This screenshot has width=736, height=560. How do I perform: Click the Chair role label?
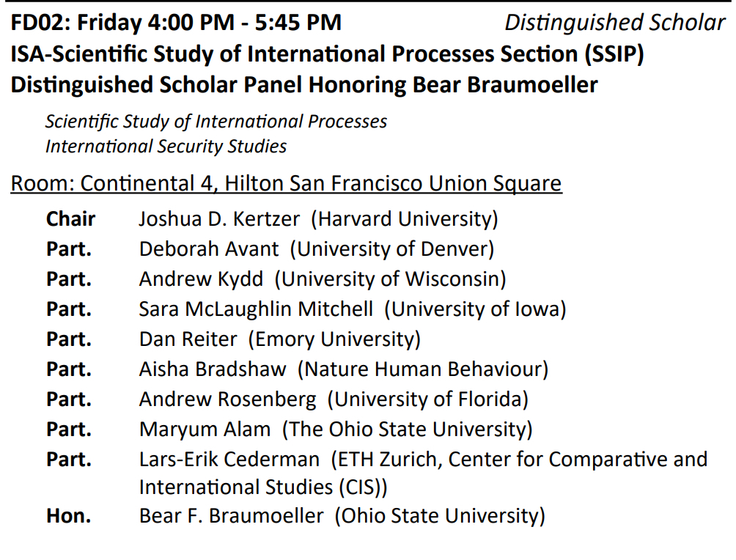[70, 218]
